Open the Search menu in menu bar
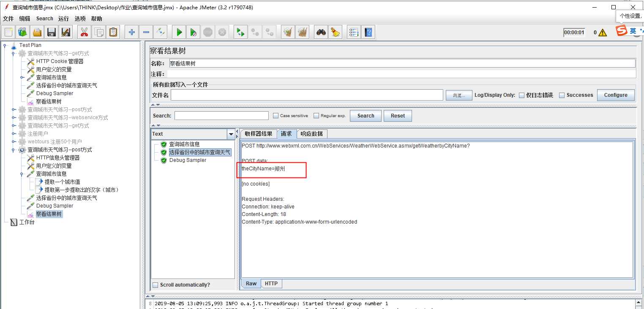 coord(45,19)
